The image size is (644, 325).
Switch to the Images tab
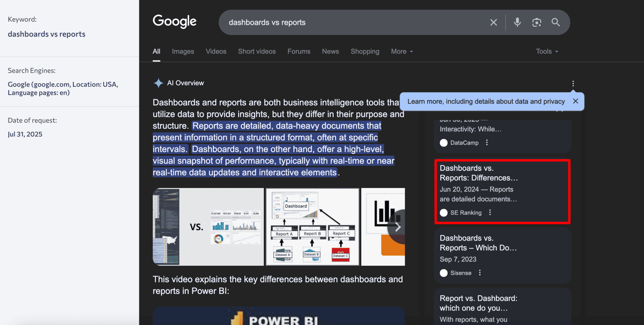[x=183, y=51]
